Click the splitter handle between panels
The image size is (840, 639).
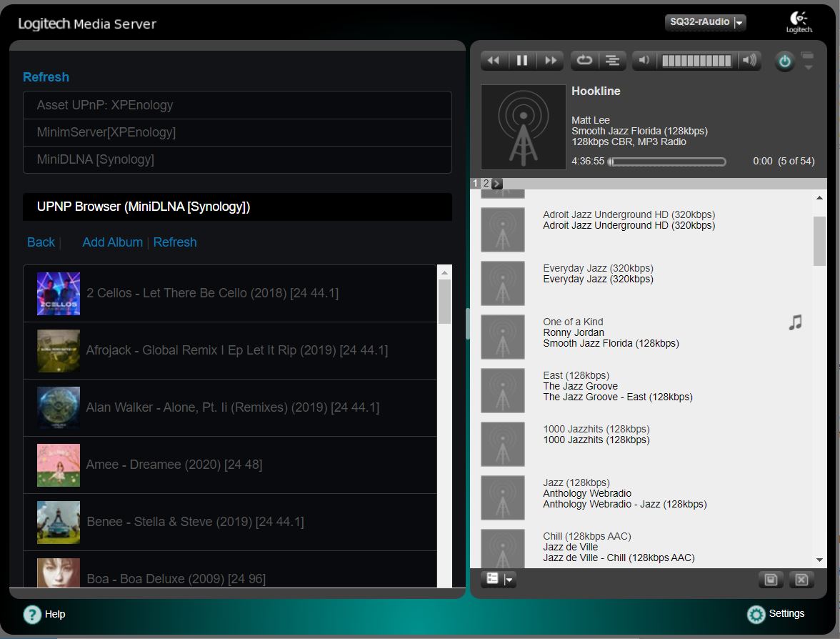click(468, 324)
